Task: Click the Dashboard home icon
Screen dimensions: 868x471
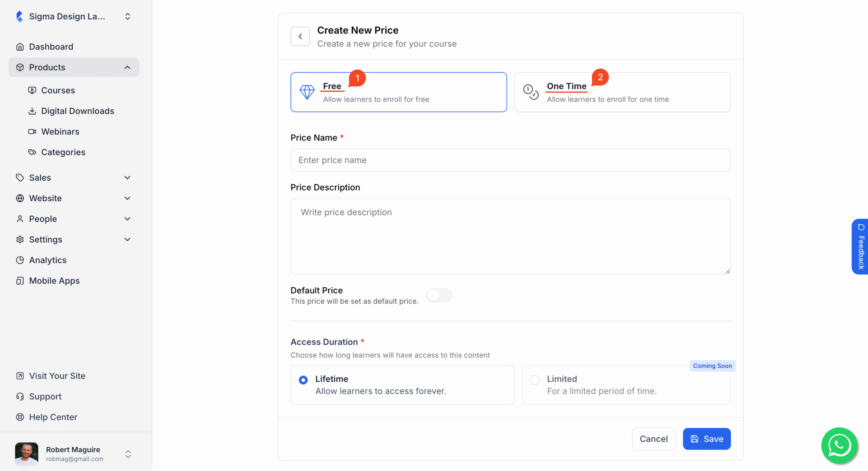Action: pyautogui.click(x=20, y=47)
